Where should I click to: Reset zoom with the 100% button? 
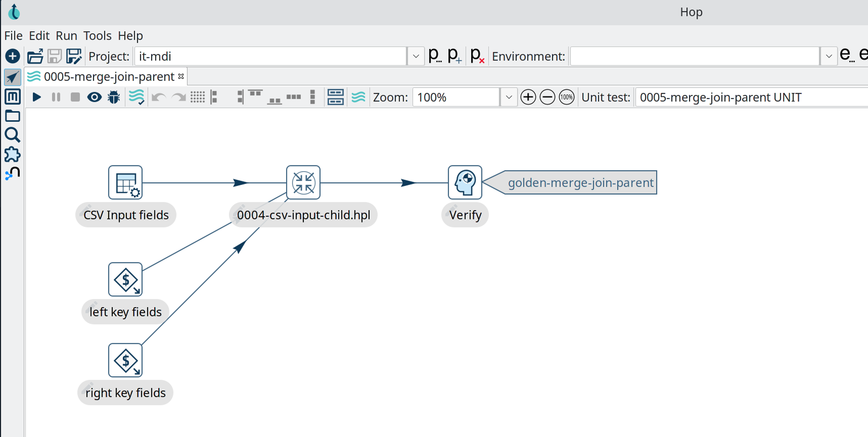coord(566,97)
